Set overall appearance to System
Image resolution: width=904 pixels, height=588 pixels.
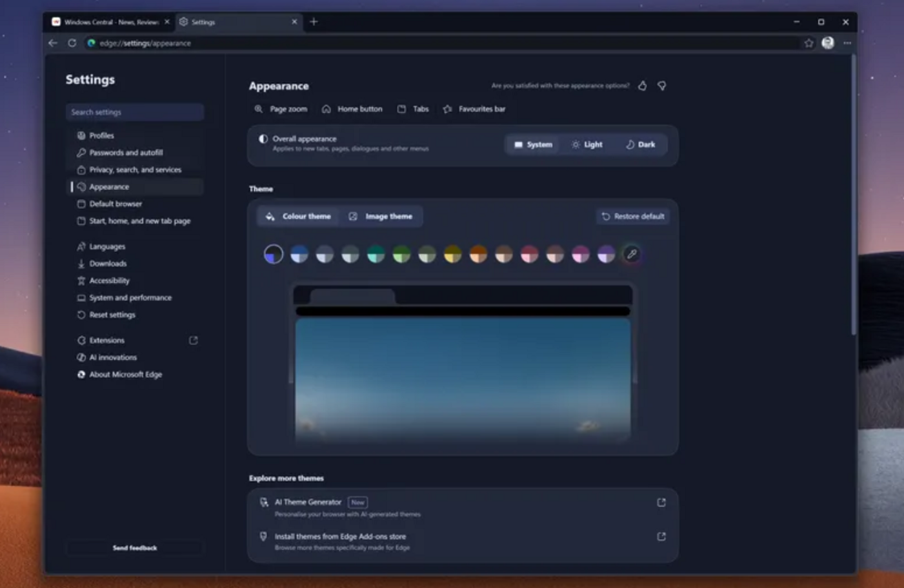pyautogui.click(x=532, y=144)
